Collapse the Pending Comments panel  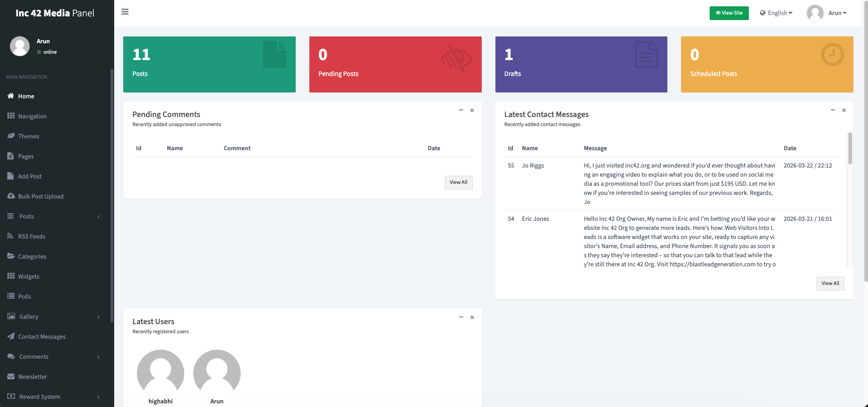(x=461, y=110)
